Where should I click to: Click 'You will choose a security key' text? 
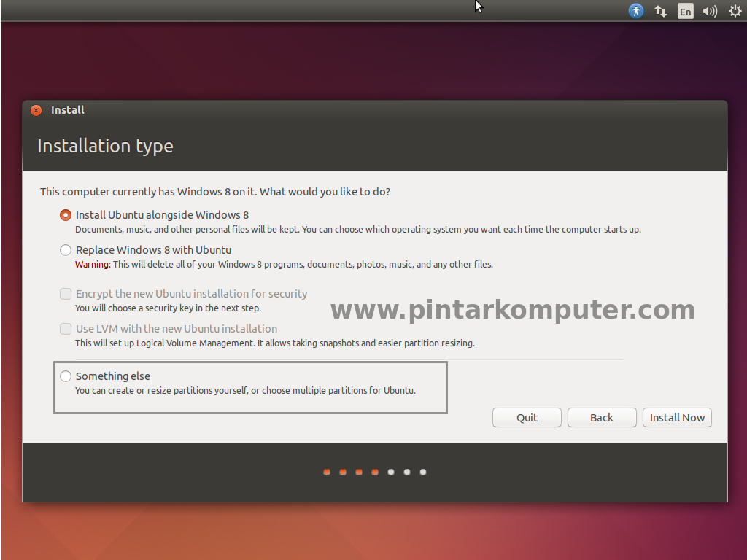pyautogui.click(x=168, y=308)
